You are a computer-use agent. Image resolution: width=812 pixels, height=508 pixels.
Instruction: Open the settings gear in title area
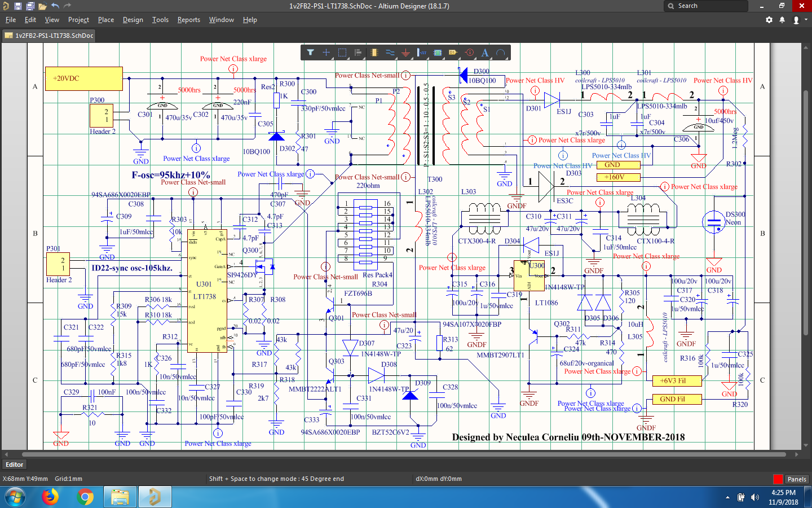pos(769,20)
